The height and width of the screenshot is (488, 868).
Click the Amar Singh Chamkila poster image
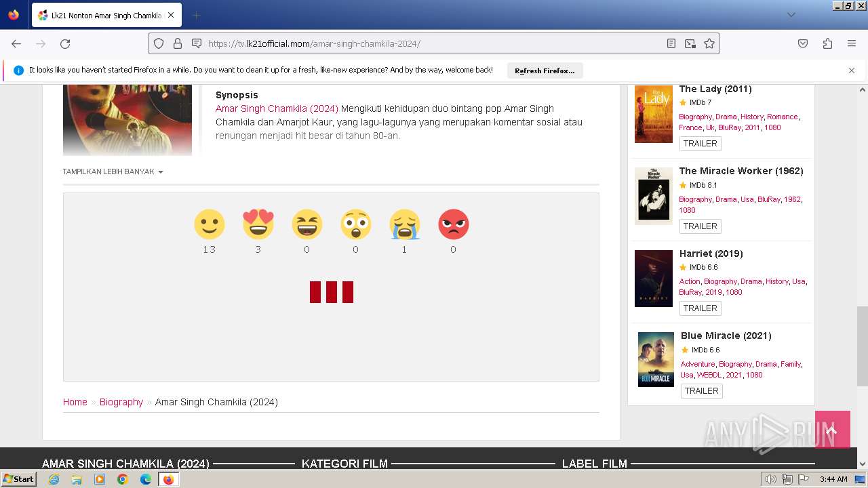[127, 120]
